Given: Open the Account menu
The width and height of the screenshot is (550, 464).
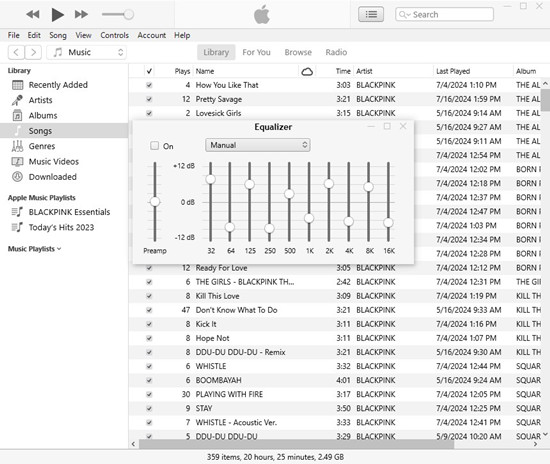Looking at the screenshot, I should point(152,35).
